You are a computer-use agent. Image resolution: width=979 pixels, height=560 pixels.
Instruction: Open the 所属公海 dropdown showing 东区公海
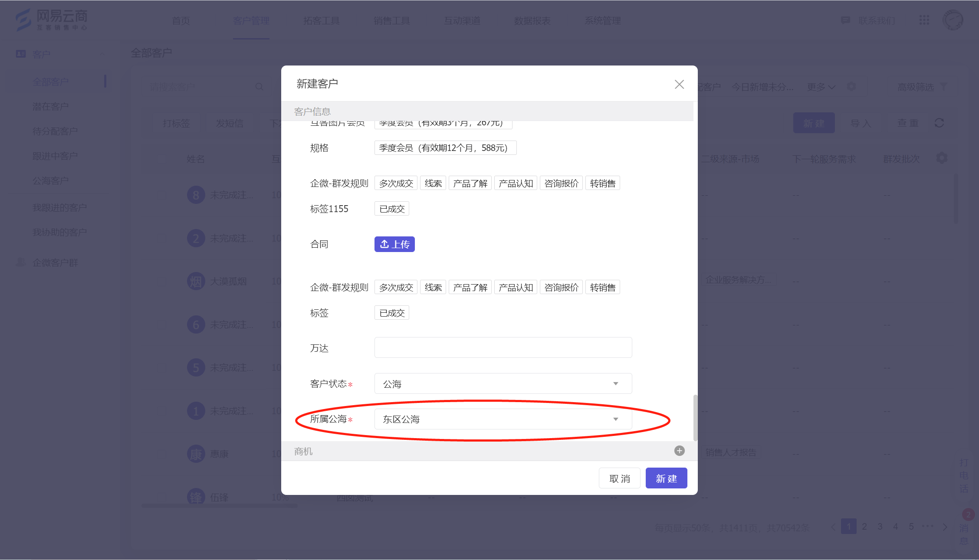click(503, 419)
